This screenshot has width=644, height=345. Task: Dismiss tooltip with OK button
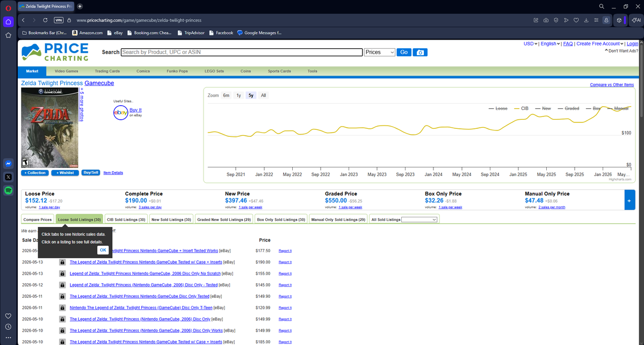click(103, 250)
